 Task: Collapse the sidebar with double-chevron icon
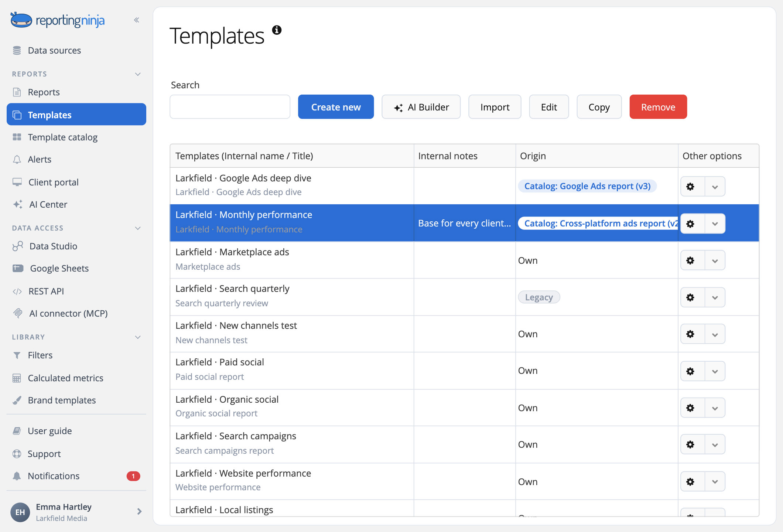click(137, 20)
